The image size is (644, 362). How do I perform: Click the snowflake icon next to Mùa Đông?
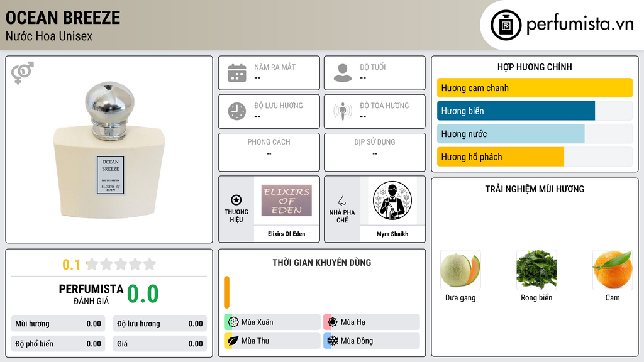(332, 341)
